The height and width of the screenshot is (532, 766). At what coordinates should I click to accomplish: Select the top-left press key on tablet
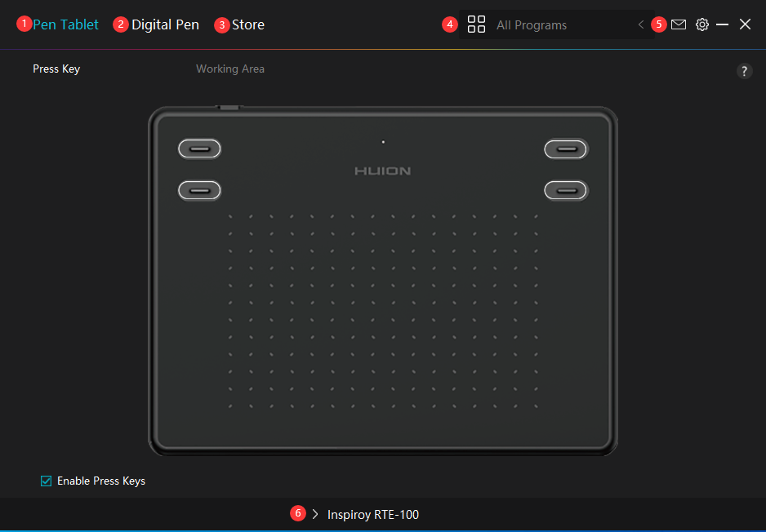point(199,149)
